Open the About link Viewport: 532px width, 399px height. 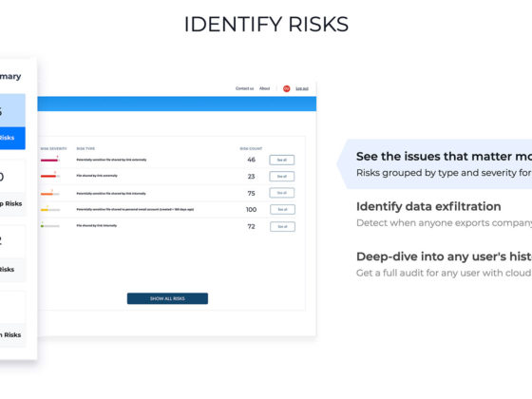coord(265,88)
